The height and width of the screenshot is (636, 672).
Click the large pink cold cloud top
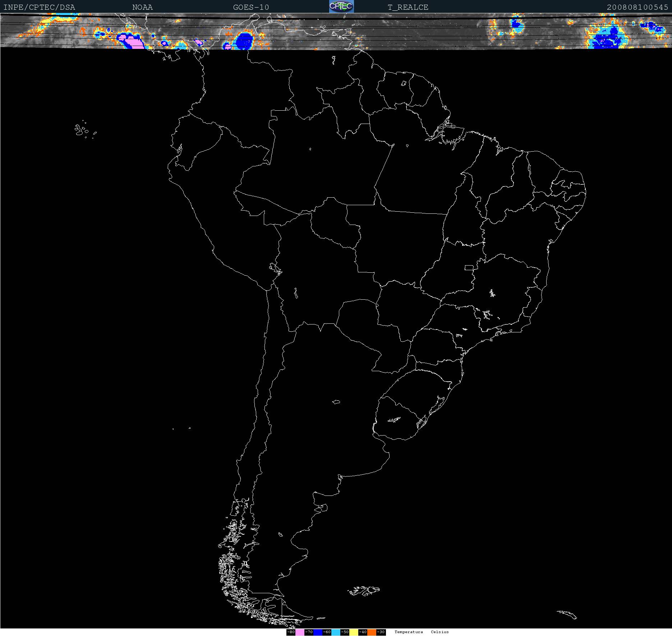coord(131,41)
